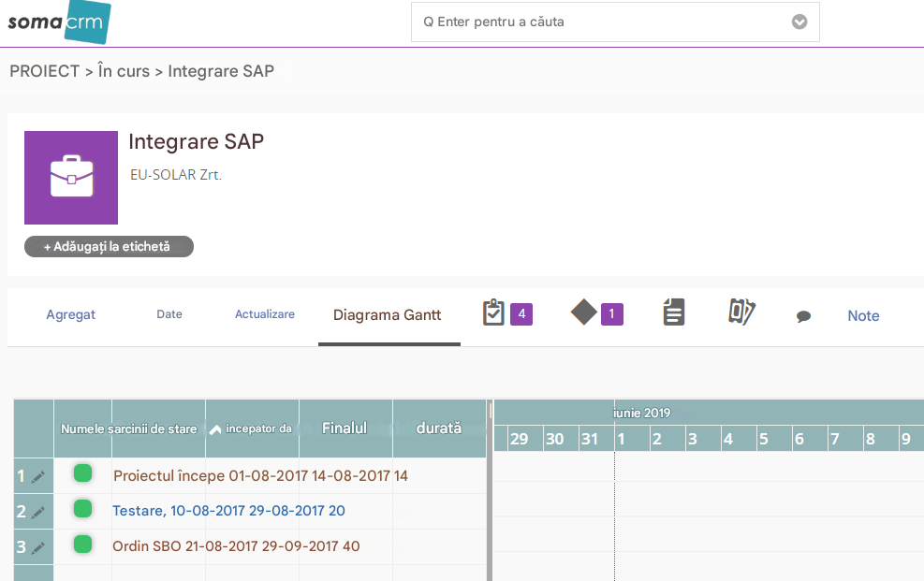This screenshot has width=924, height=581.
Task: Click the Numele sarcinii de stare header
Action: click(128, 429)
